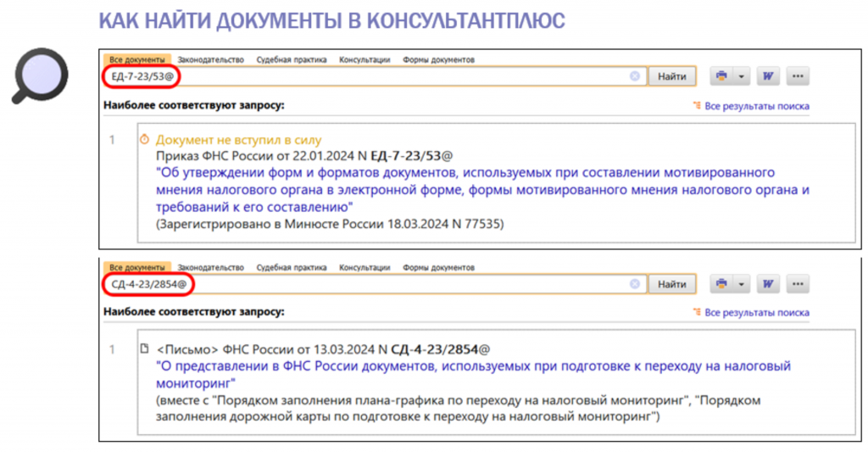868x452 pixels.
Task: Open Формы документов tab in upper panel
Action: click(438, 59)
